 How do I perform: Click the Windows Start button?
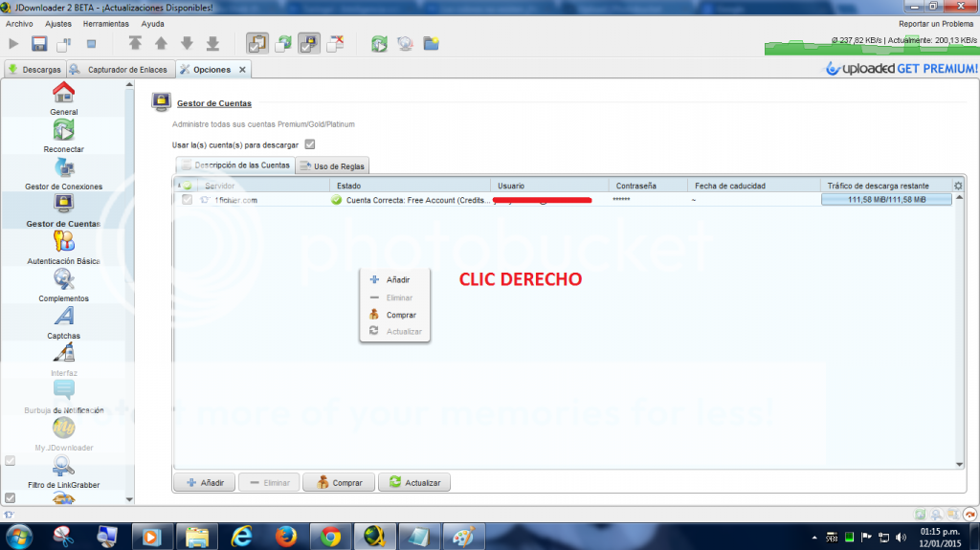pos(19,537)
